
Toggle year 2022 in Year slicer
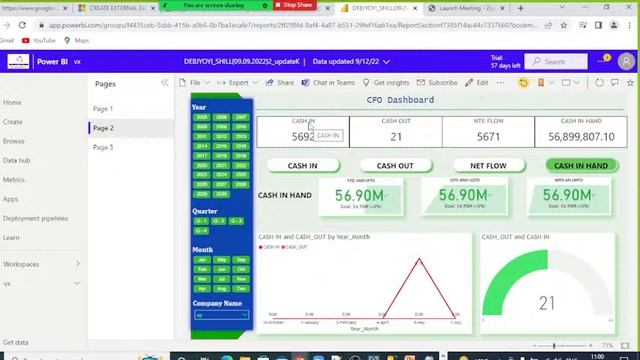pyautogui.click(x=241, y=165)
